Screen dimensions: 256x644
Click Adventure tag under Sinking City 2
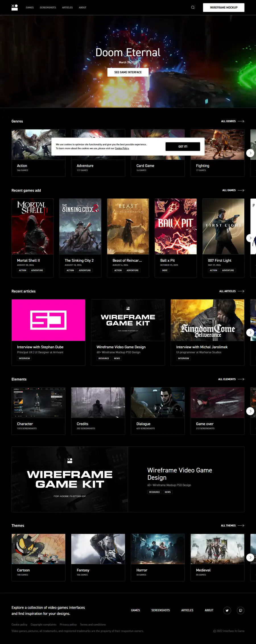tap(85, 270)
